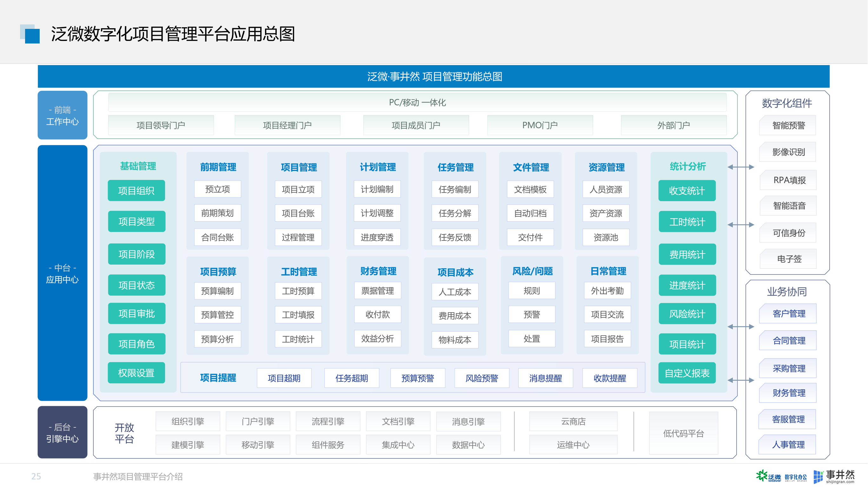The height and width of the screenshot is (488, 868).
Task: Click 文档模板 under 文件管理
Action: [530, 189]
